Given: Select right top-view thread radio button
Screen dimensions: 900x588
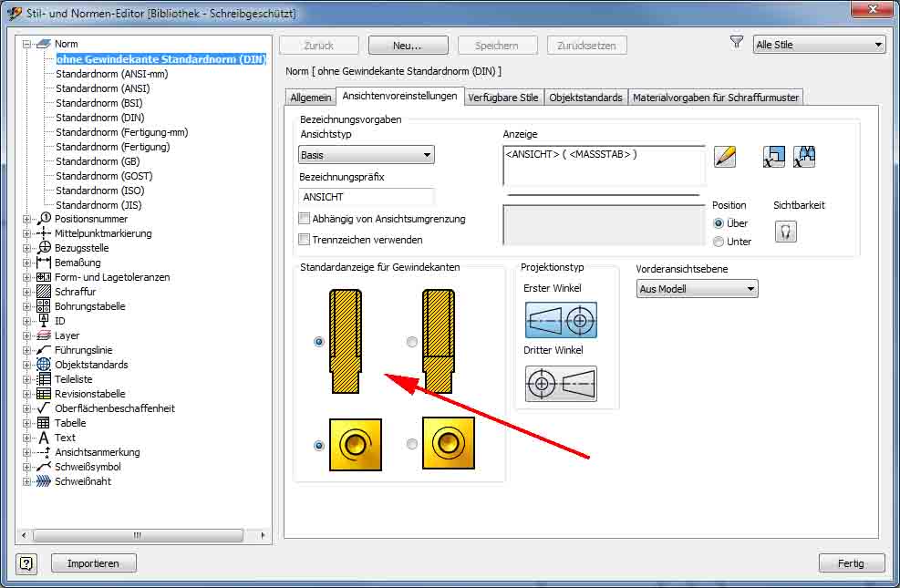Looking at the screenshot, I should point(411,444).
